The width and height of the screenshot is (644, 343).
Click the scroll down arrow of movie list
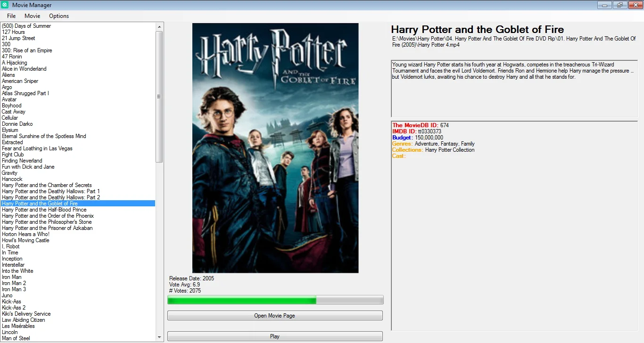click(x=159, y=337)
